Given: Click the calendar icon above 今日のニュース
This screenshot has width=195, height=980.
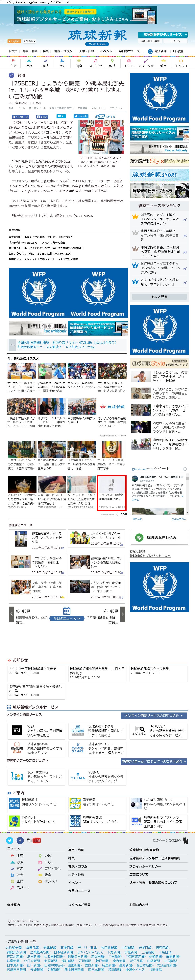Looking at the screenshot, I should coord(67,611).
